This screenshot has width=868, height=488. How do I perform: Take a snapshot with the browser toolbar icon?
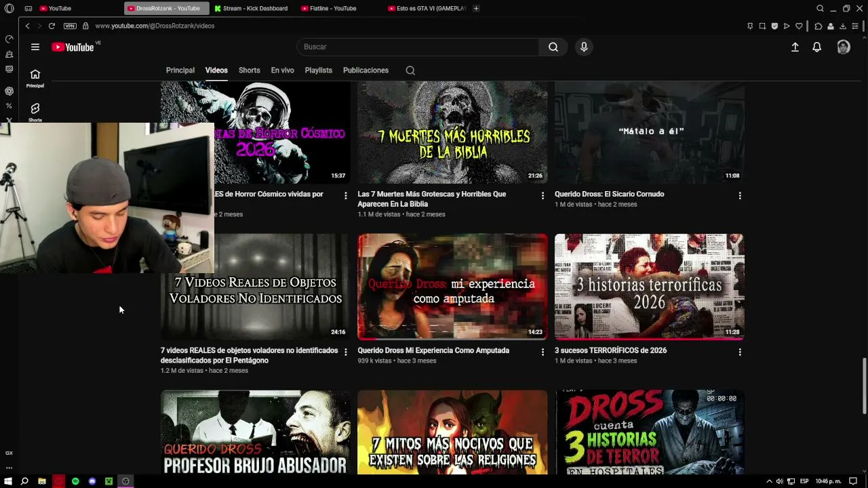[x=762, y=26]
